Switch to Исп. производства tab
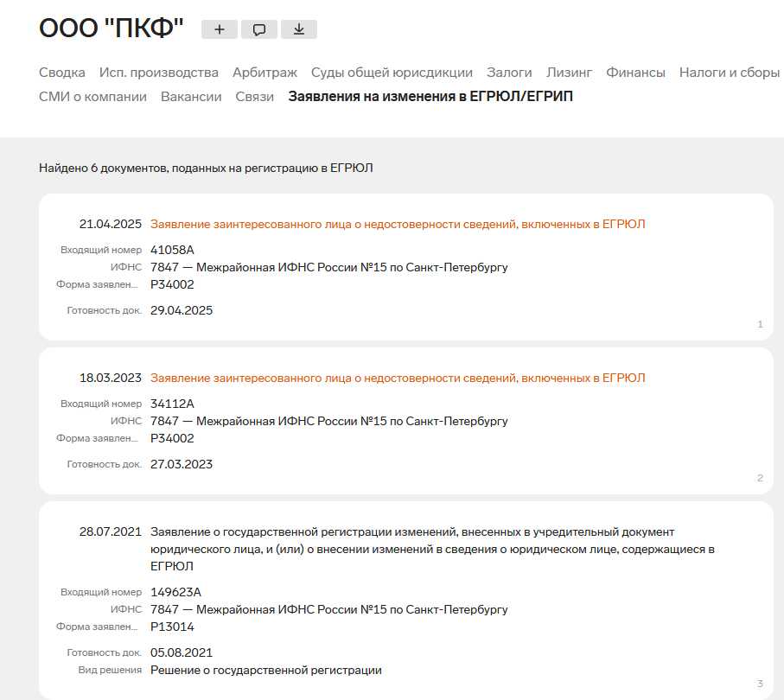Screen dimensions: 784x700 pyautogui.click(x=159, y=73)
